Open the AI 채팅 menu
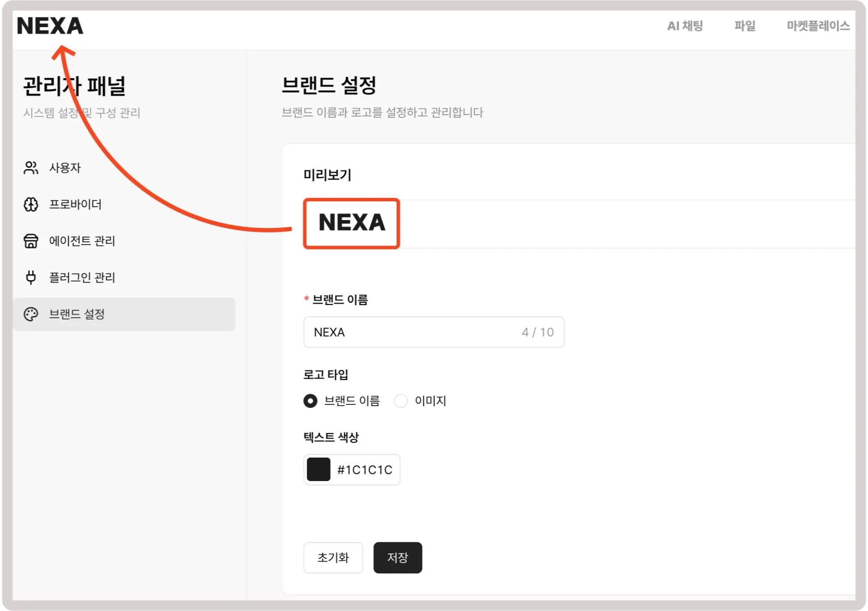The image size is (868, 611). [684, 26]
